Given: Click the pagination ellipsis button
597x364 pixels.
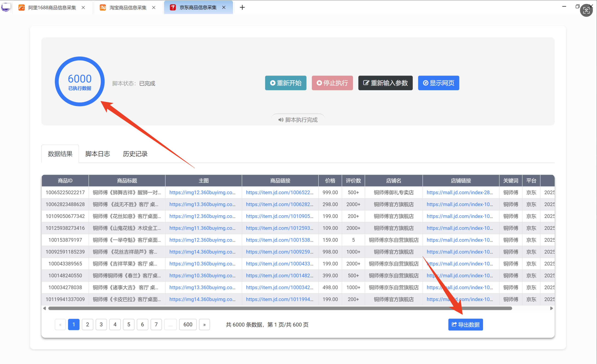Looking at the screenshot, I should [171, 324].
